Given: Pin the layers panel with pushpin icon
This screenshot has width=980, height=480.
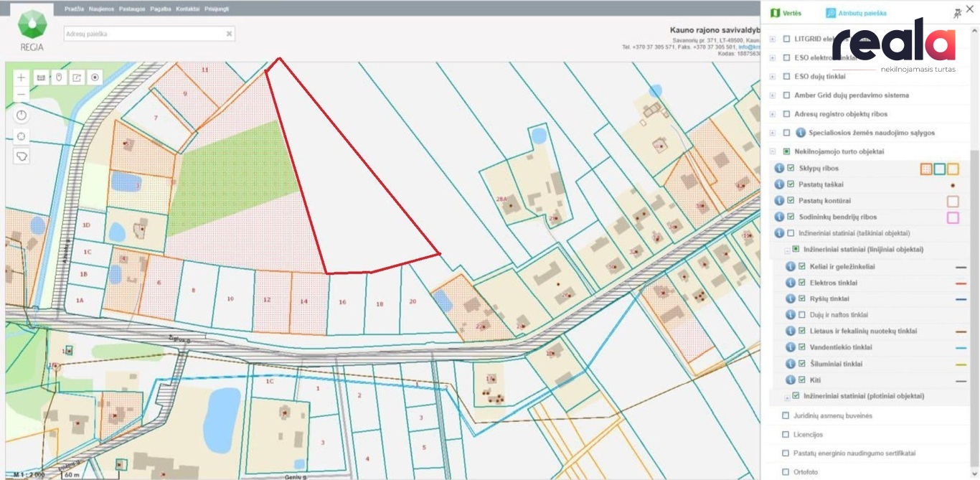Looking at the screenshot, I should click(957, 13).
